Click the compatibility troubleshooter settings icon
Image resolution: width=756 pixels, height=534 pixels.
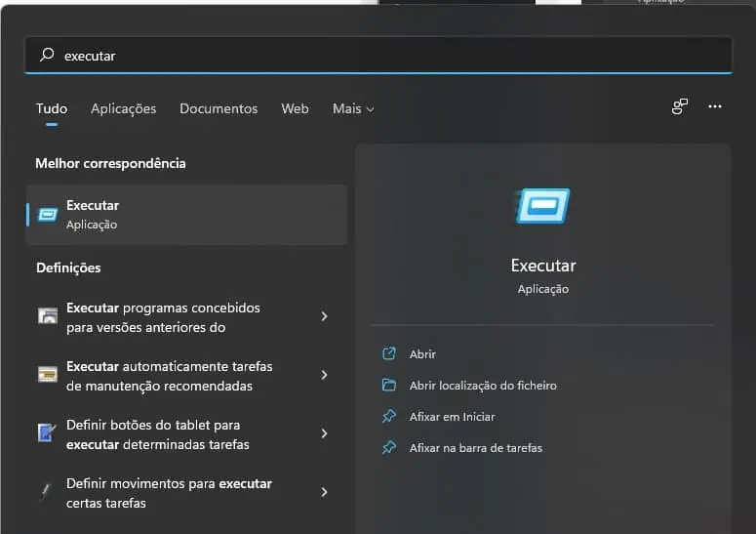[47, 316]
